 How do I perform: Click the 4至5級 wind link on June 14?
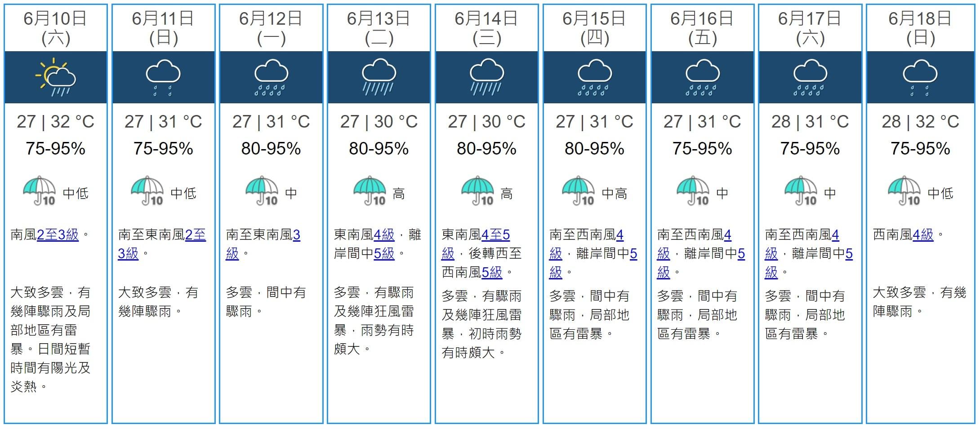(x=495, y=234)
